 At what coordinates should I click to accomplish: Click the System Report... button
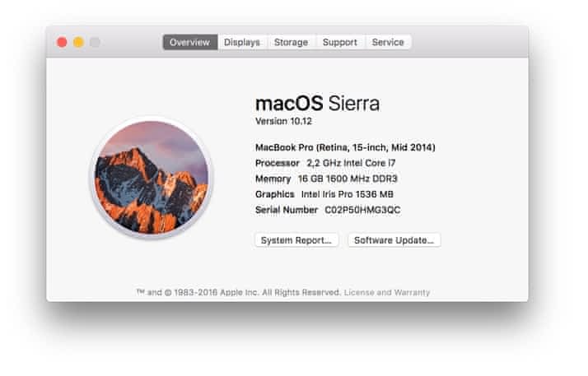pos(296,240)
